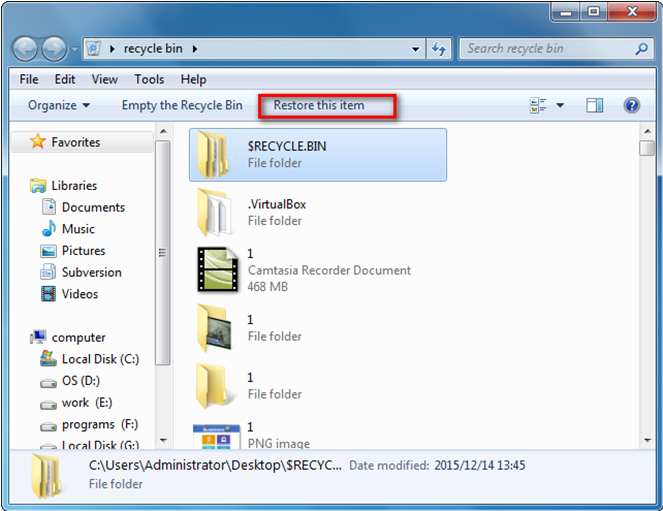This screenshot has width=663, height=511.
Task: Open the view options dropdown arrow
Action: [560, 105]
